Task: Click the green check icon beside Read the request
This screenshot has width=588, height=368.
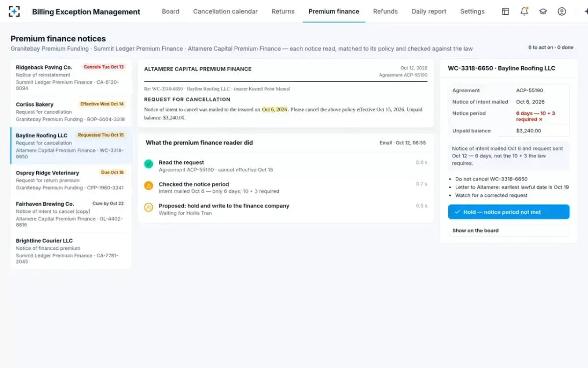Action: coord(148,164)
